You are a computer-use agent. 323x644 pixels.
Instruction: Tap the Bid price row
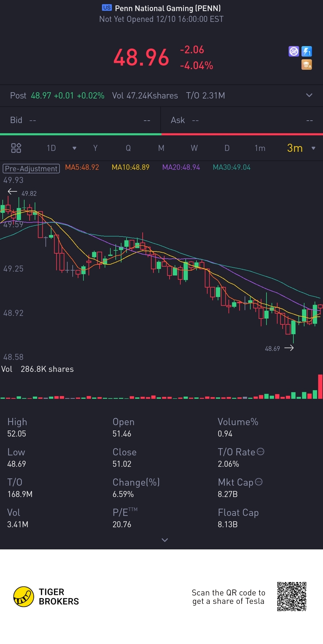[80, 120]
